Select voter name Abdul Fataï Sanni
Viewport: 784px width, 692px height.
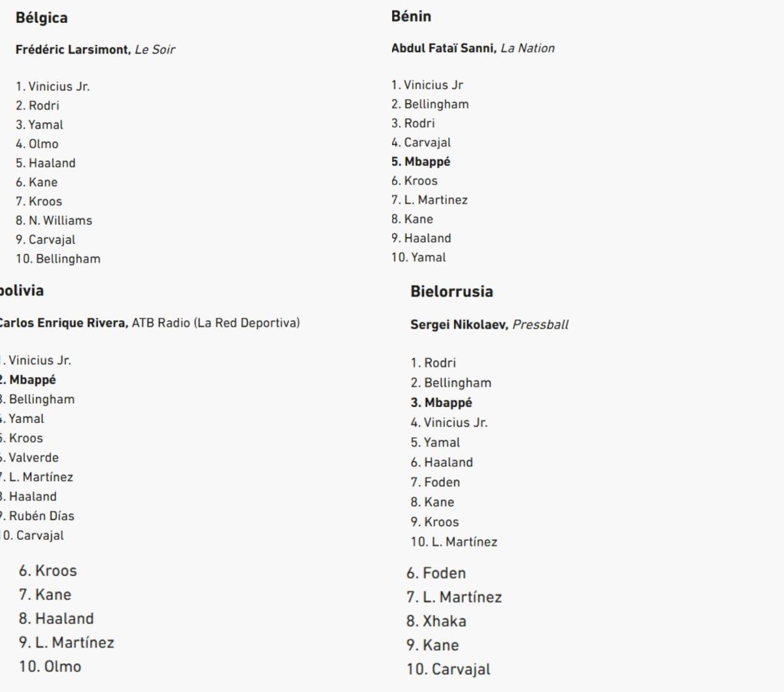tap(444, 48)
